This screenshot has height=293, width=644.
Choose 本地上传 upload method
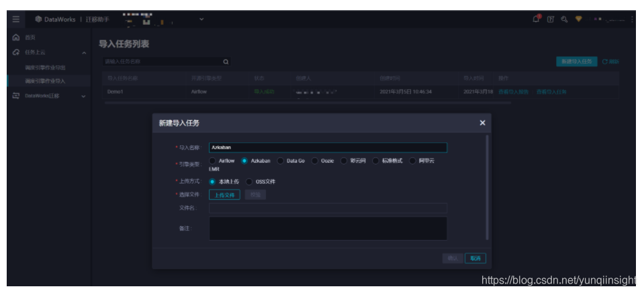212,181
